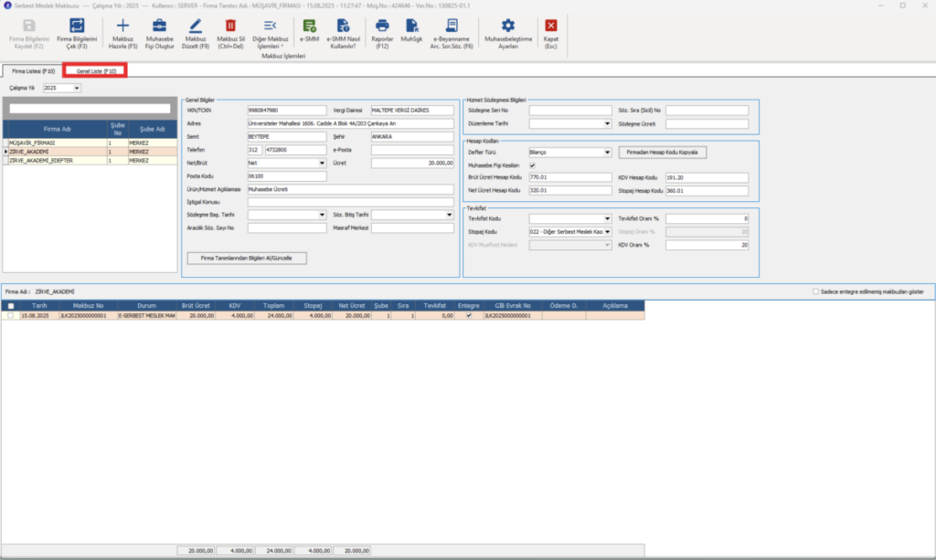
Task: Select MÜŞAVİR_FİRMASI row in firm list
Action: [x=90, y=143]
